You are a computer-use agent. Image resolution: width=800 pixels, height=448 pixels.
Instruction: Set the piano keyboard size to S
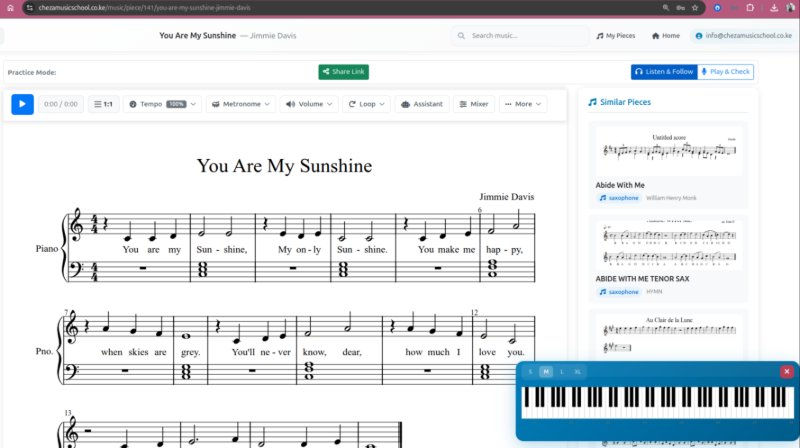click(x=531, y=371)
